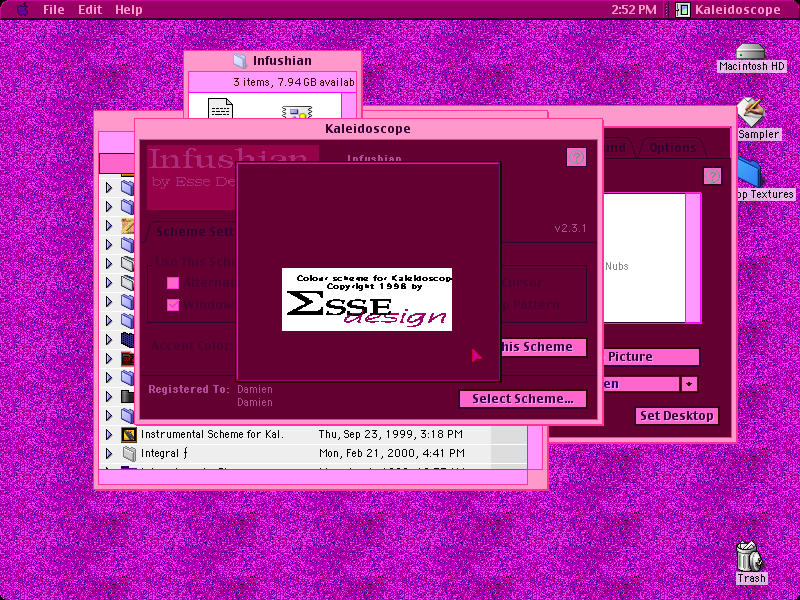Click the Registered To: label
Image resolution: width=800 pixels, height=600 pixels.
pos(189,389)
